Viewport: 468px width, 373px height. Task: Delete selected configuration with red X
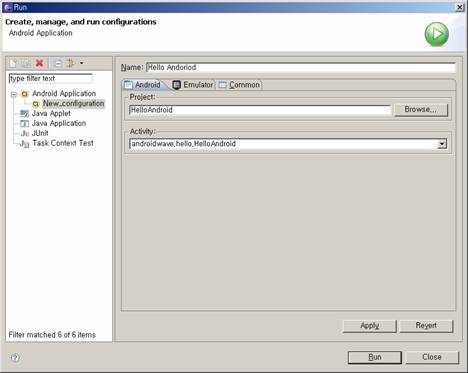tap(39, 63)
